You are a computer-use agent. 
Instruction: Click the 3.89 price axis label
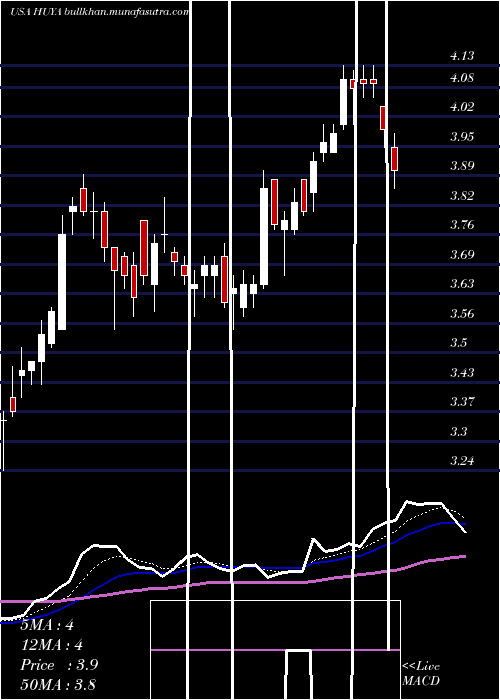(x=462, y=166)
